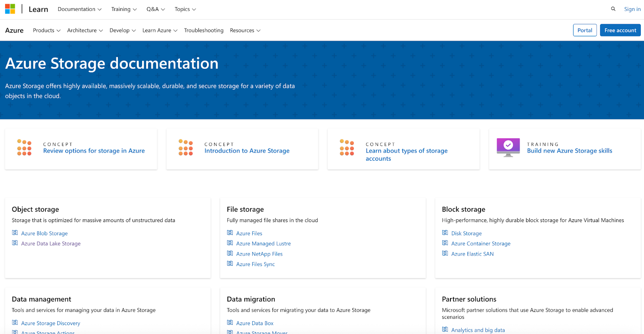The image size is (644, 334).
Task: Click the document icon next to Azure Data Lake Storage
Action: pyautogui.click(x=15, y=243)
